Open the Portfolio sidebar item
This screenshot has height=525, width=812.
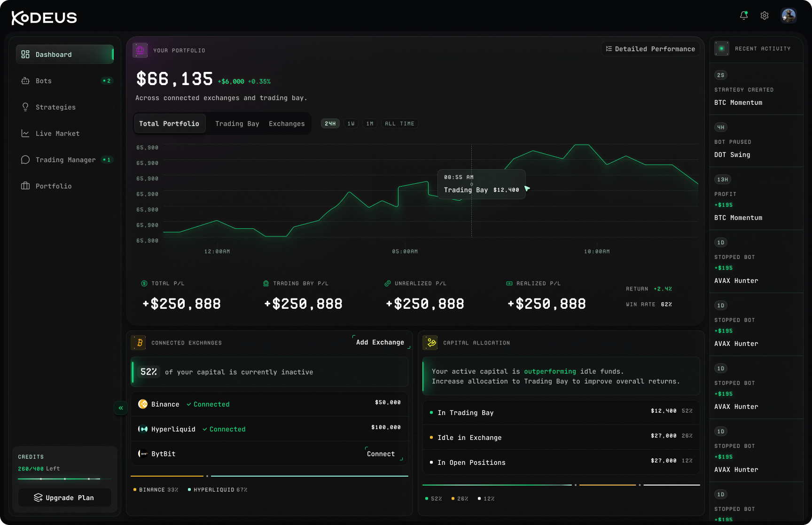click(65, 186)
